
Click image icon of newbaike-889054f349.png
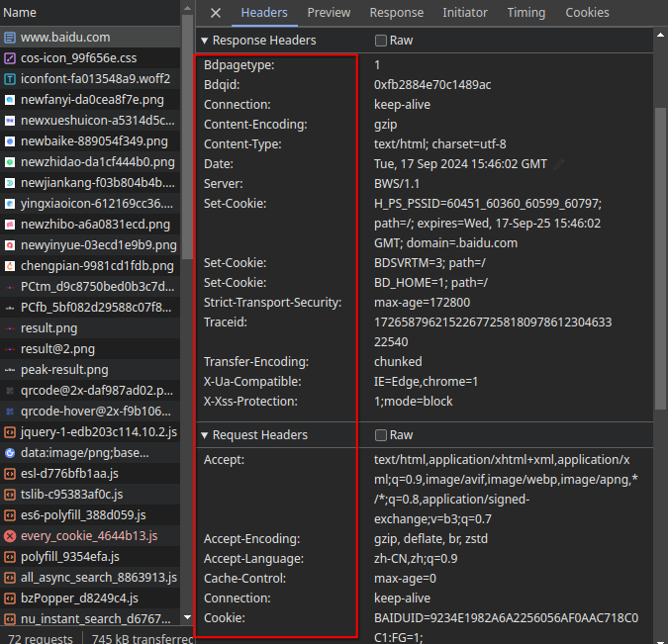[10, 141]
